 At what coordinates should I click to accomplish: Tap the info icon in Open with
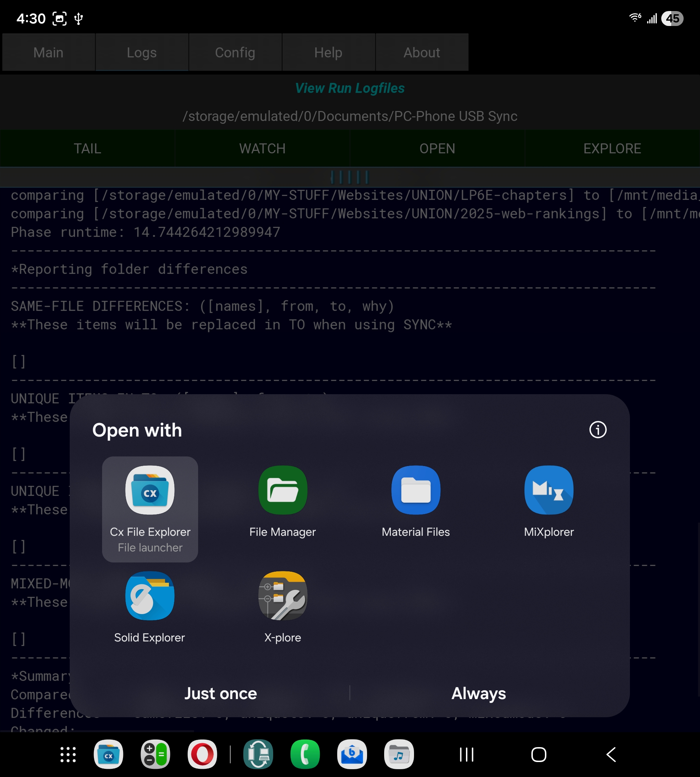(x=597, y=430)
